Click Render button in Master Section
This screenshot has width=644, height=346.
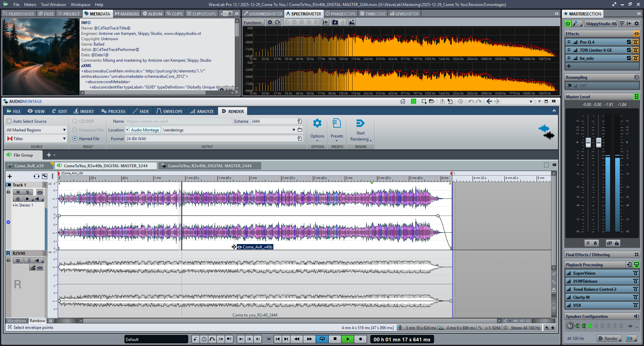click(609, 338)
